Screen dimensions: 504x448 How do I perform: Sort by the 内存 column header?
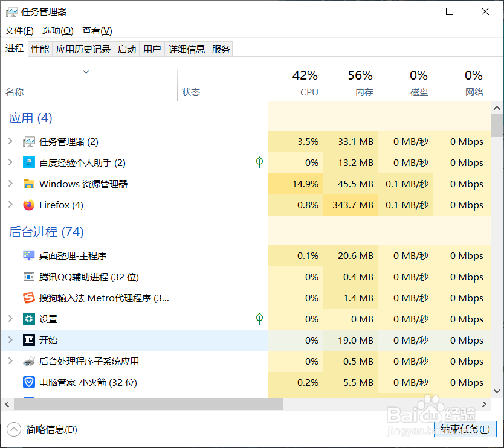(x=351, y=85)
